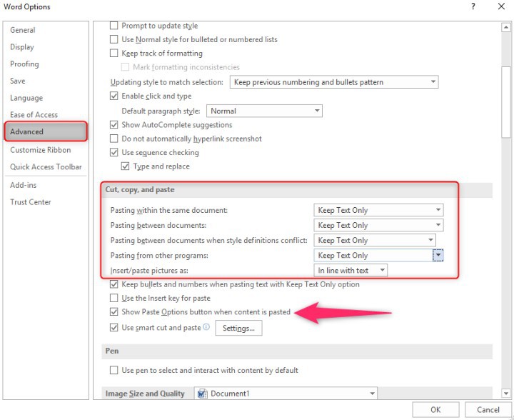The height and width of the screenshot is (420, 514).
Task: Toggle Keep bullets and numbers when pasting
Action: [x=114, y=284]
